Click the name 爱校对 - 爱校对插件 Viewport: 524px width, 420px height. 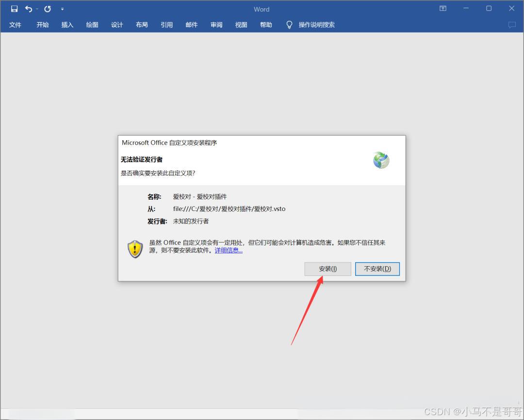(x=200, y=196)
